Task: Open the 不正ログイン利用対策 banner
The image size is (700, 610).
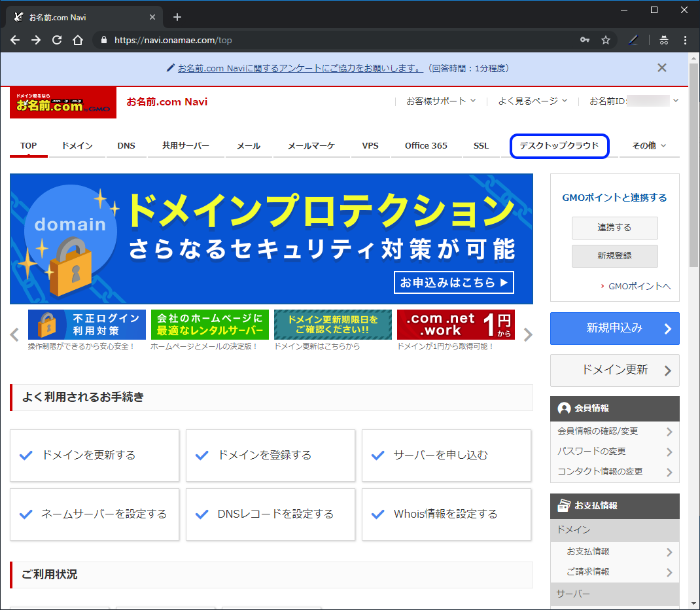Action: [x=87, y=325]
